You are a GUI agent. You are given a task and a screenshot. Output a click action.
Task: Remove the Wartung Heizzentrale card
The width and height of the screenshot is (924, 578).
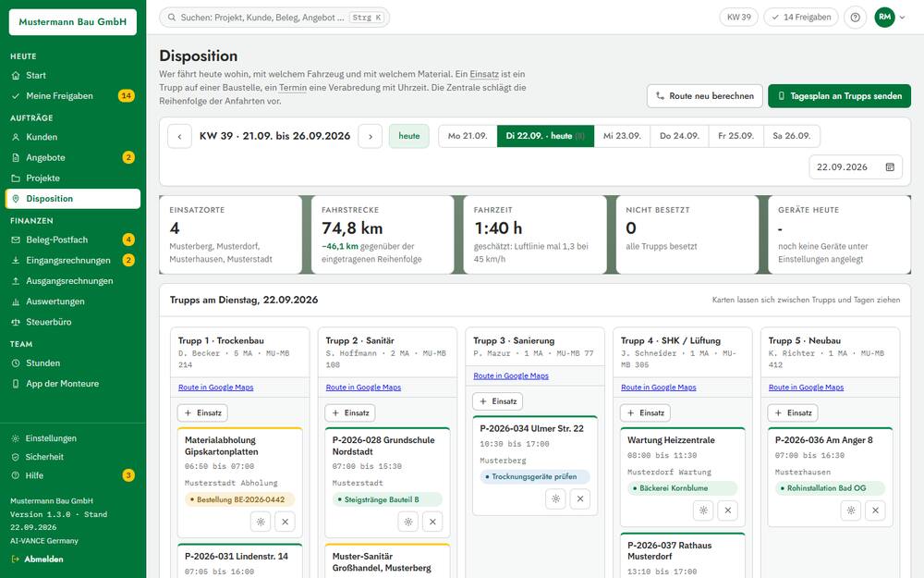(728, 510)
